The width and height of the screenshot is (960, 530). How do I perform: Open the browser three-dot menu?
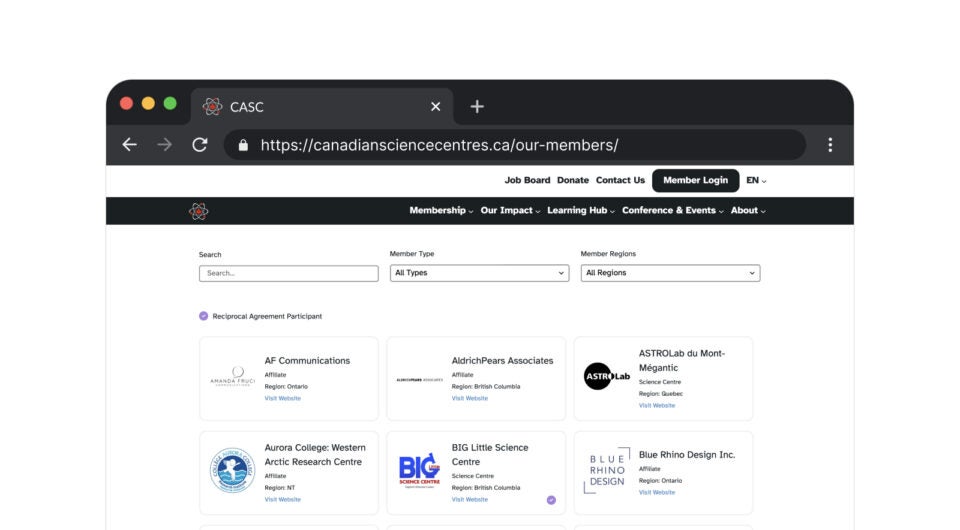point(829,145)
